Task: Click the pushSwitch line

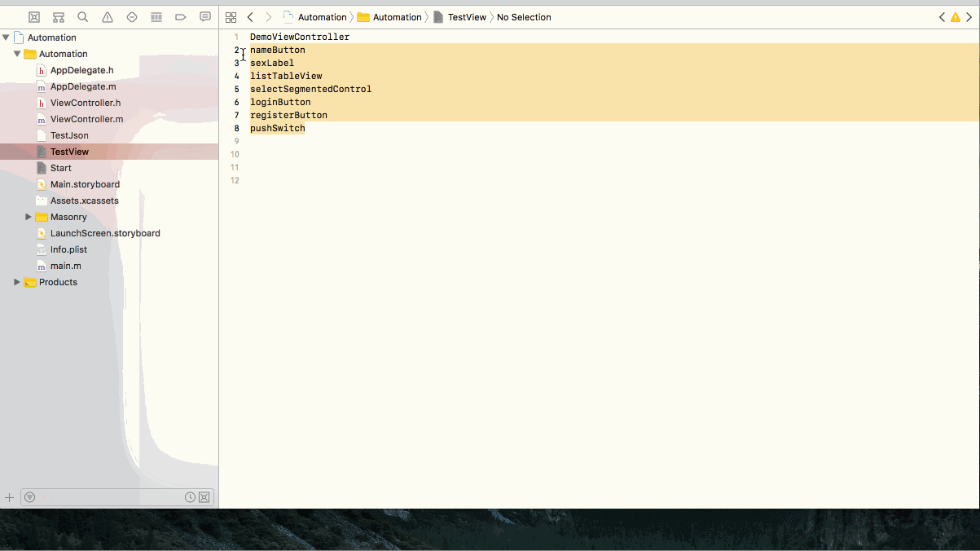Action: [x=278, y=128]
